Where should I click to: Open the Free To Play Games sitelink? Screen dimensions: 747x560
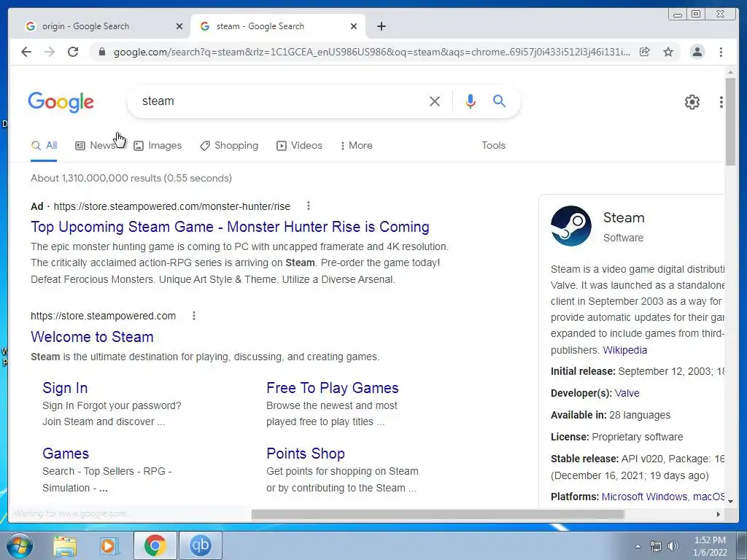click(333, 388)
